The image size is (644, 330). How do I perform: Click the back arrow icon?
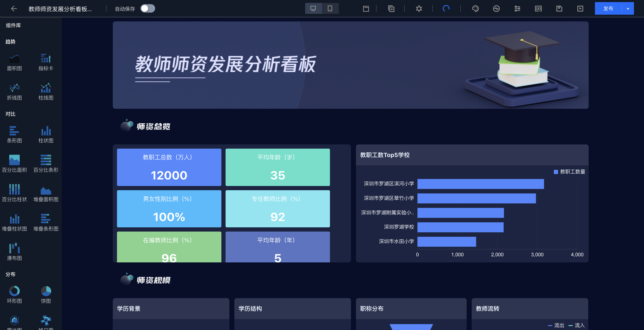(14, 9)
